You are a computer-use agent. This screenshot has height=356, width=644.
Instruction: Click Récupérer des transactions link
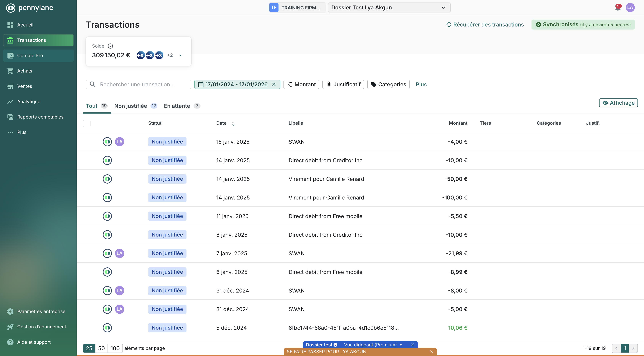click(485, 25)
